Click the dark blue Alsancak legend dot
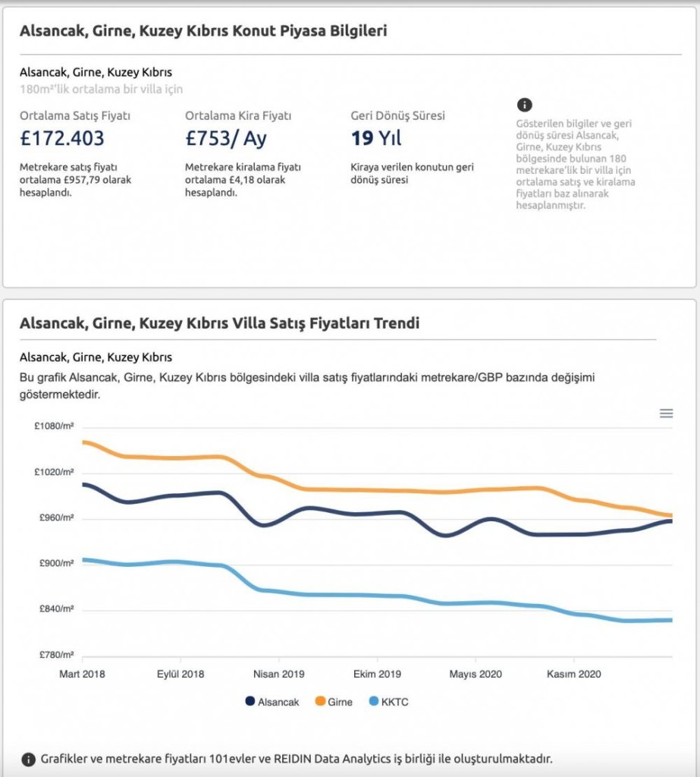Viewport: 700px width, 777px height. 250,701
